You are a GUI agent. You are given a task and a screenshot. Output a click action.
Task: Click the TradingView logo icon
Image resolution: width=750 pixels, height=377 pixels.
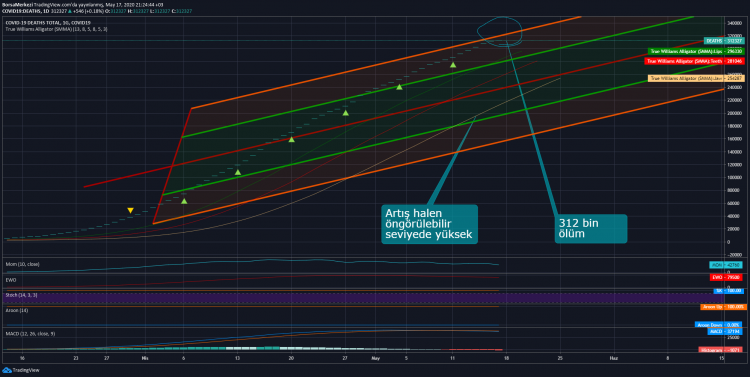tap(7, 370)
